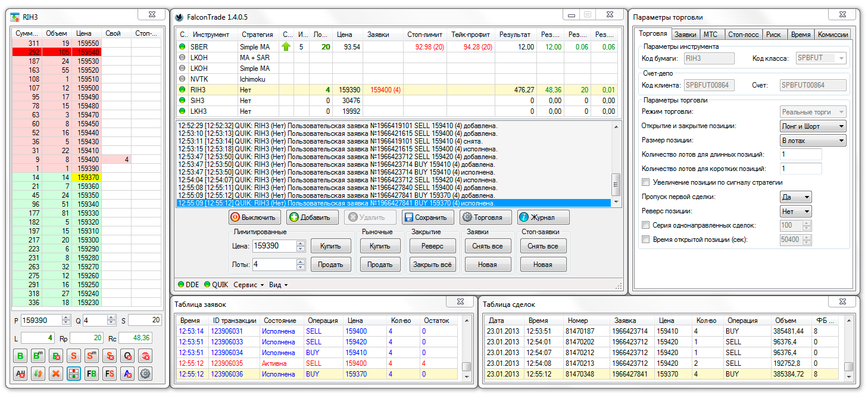
Task: Switch to the 'Стоп-лосс' tab
Action: [x=743, y=35]
